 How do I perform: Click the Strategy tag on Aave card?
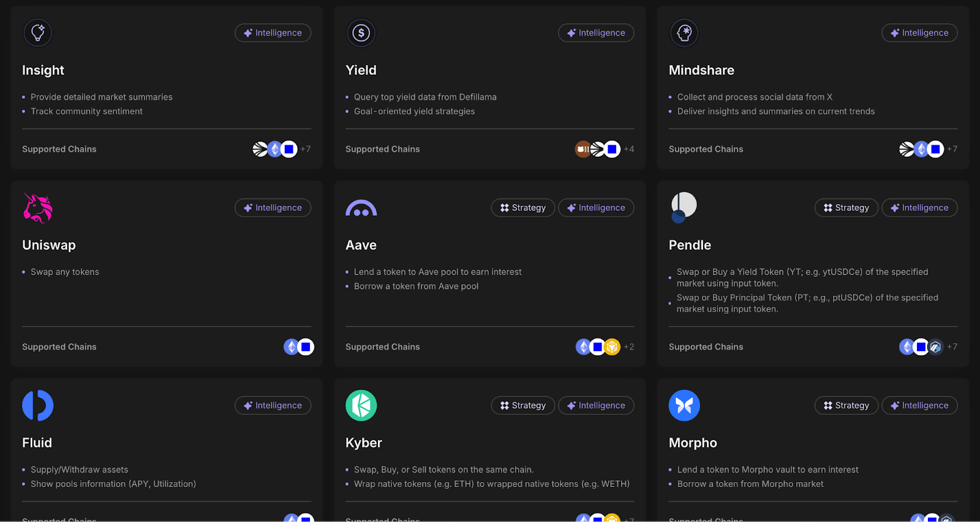[522, 208]
